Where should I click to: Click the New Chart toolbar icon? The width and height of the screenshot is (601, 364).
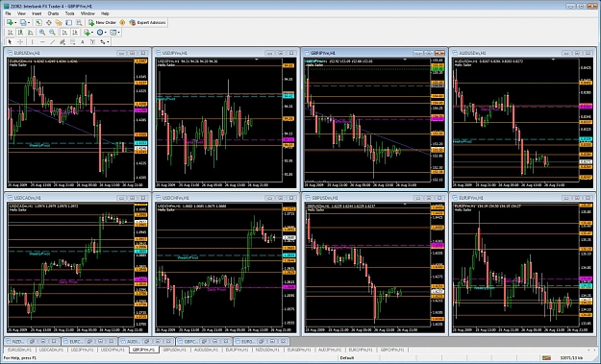(10, 23)
